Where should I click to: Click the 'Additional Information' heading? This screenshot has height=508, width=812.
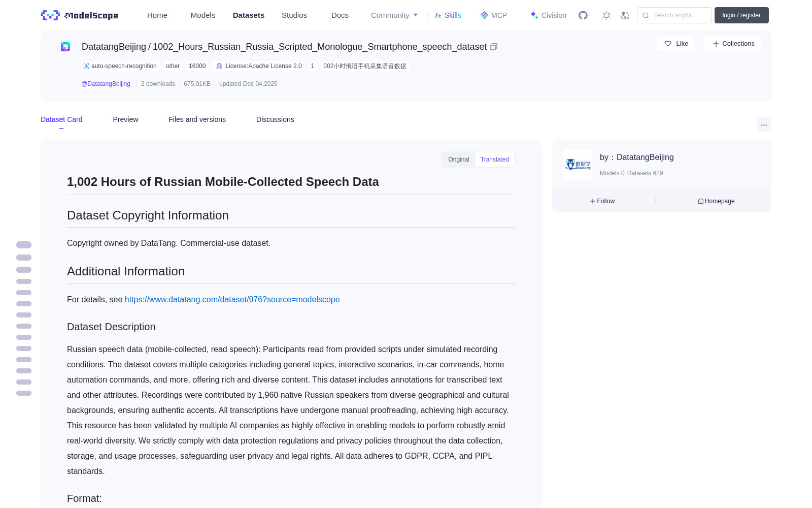click(x=126, y=271)
